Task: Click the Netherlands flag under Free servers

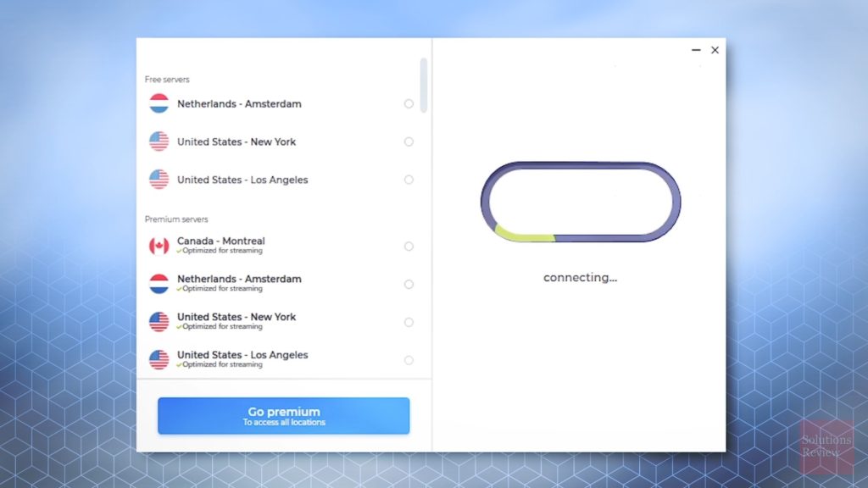Action: pos(159,103)
